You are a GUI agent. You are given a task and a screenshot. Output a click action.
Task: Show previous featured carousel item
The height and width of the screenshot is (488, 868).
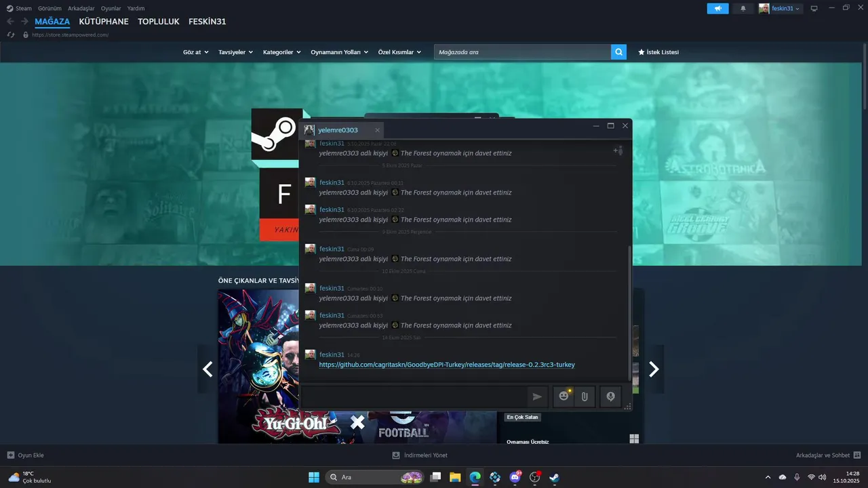208,369
